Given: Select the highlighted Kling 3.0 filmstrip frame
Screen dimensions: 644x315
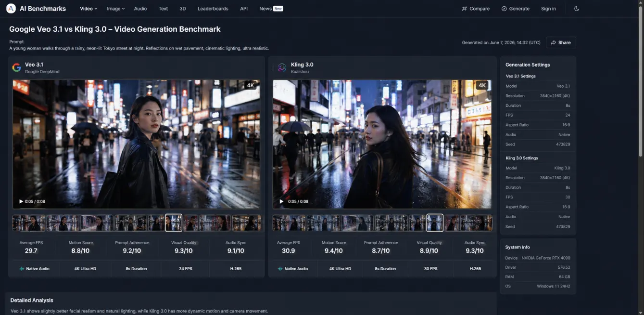Looking at the screenshot, I should coord(435,223).
